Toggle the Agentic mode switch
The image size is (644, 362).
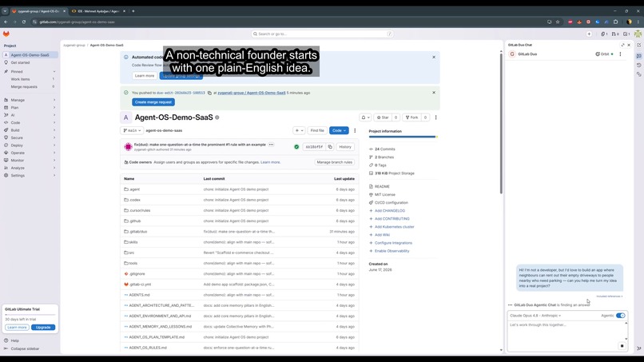click(x=621, y=316)
